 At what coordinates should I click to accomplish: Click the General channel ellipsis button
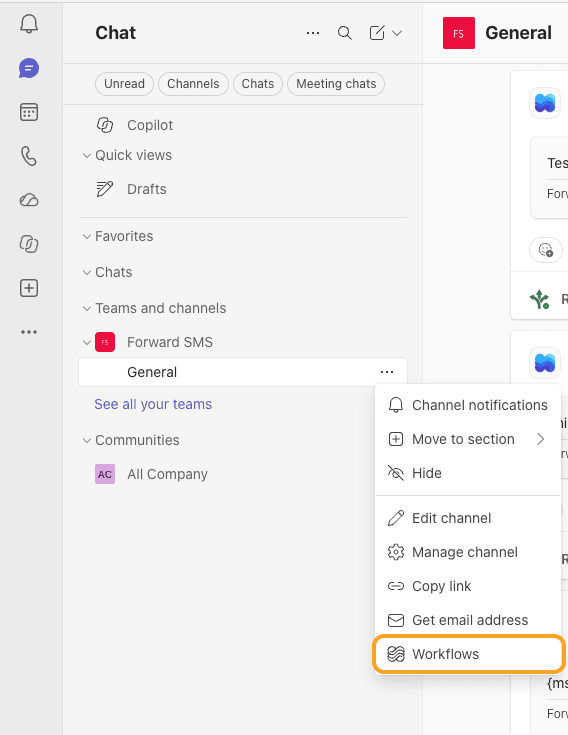pyautogui.click(x=387, y=372)
